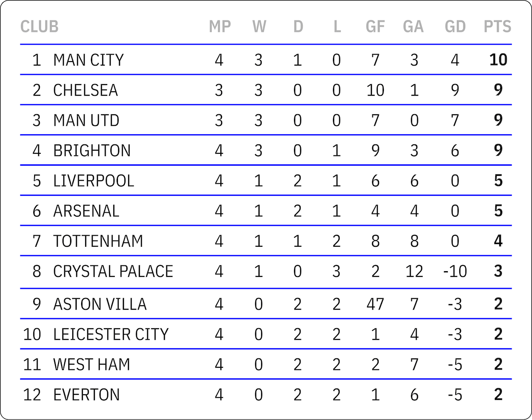Select the CHELSEA club name
Screen dimensions: 532x420
click(x=86, y=90)
